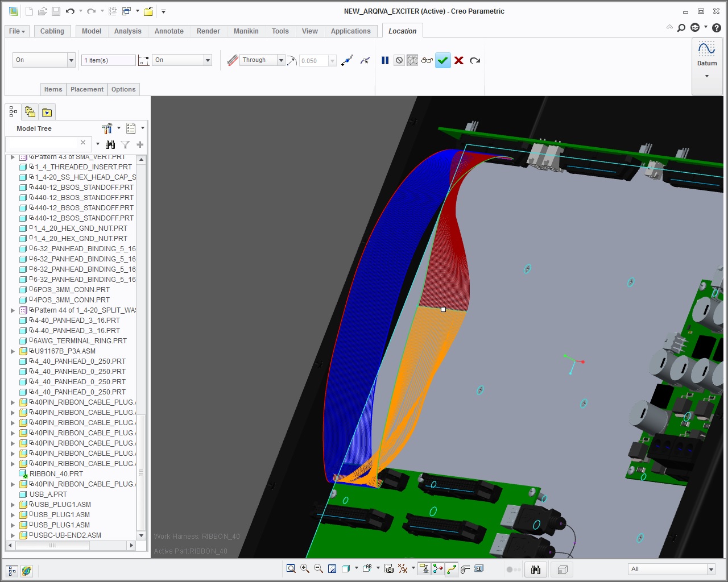Click the '1 item(s)' reference collector field

[x=109, y=60]
